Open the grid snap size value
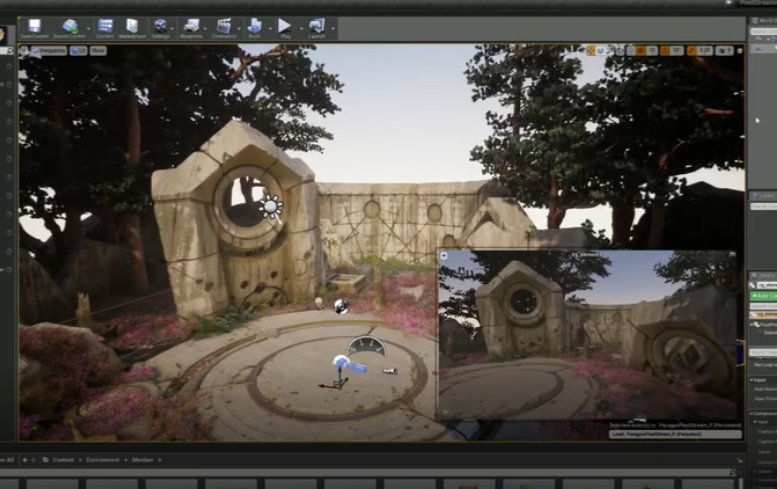777x489 pixels. coord(652,51)
